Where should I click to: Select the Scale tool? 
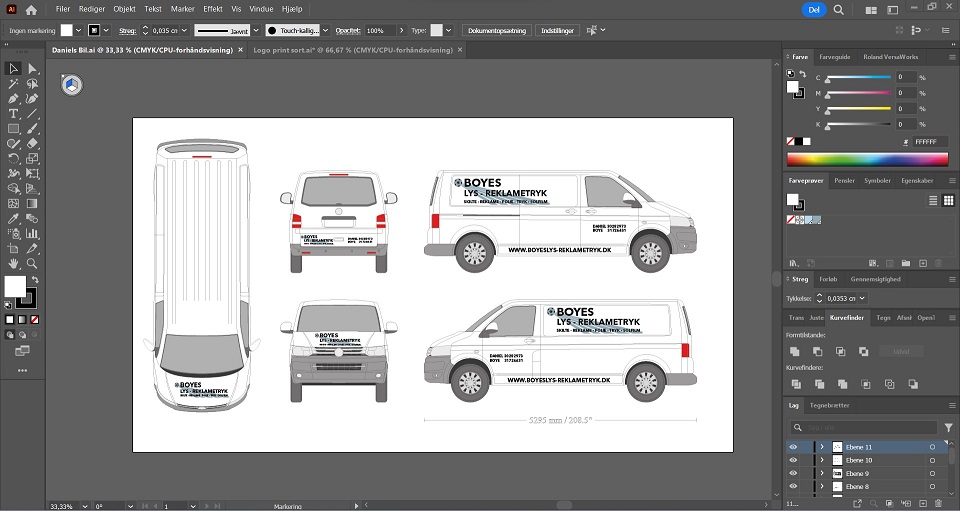tap(32, 159)
